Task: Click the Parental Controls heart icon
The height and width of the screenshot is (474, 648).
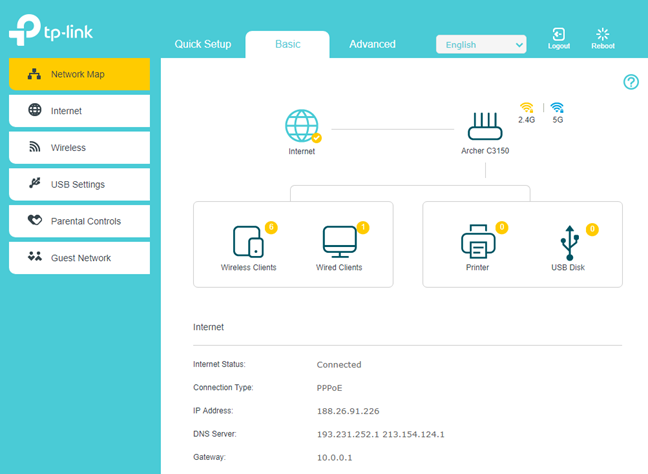Action: 35,220
